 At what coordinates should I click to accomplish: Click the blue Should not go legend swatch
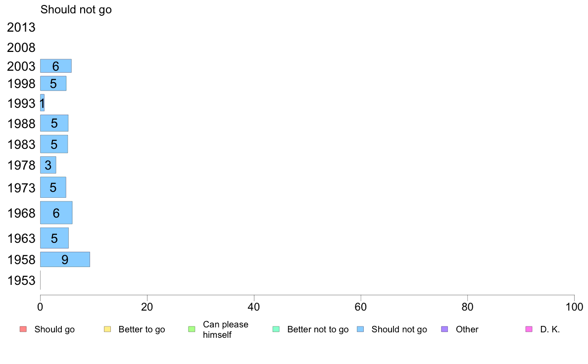click(x=360, y=329)
